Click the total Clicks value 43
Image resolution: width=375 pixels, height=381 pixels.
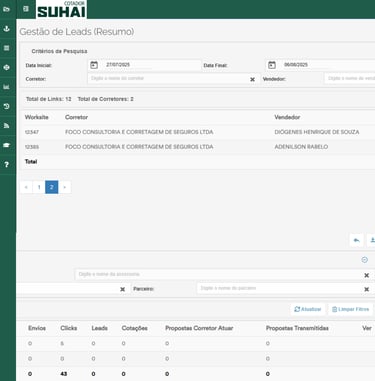(64, 374)
